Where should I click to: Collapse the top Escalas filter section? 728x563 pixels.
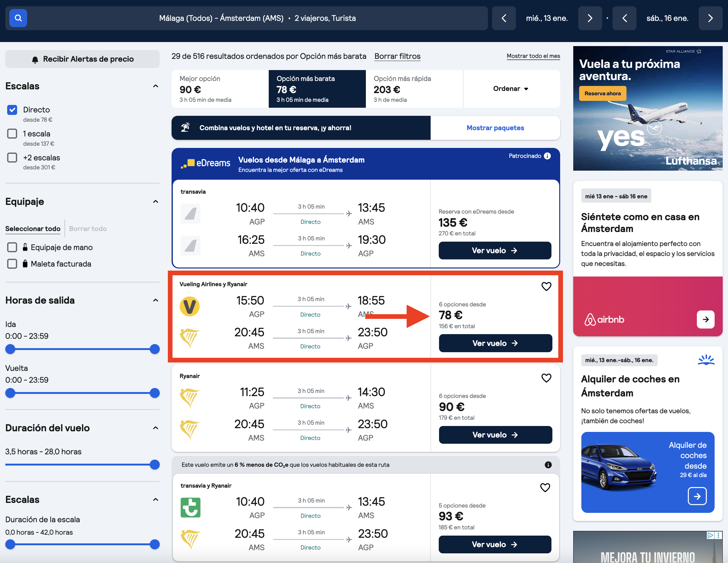(155, 86)
